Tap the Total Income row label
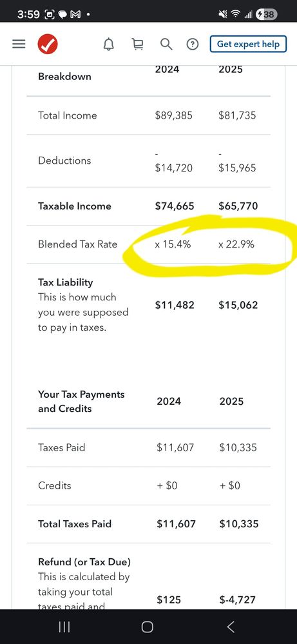Viewport: 297px width, 644px height. coord(67,115)
